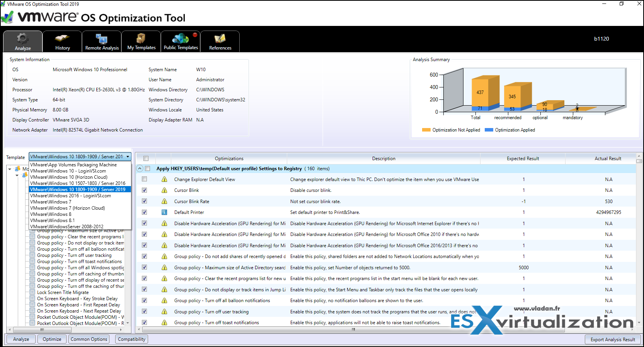Click info icon beside Default Printer row

[x=164, y=212]
